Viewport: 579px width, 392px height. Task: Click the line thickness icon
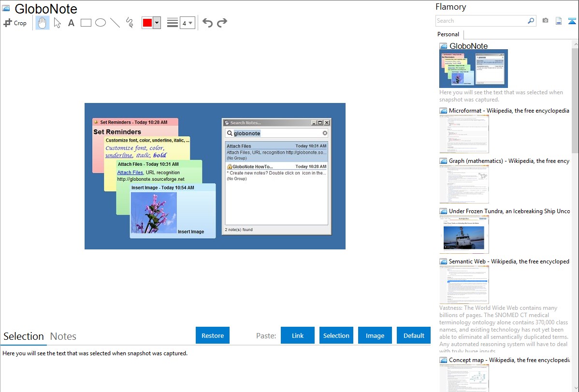coord(173,23)
